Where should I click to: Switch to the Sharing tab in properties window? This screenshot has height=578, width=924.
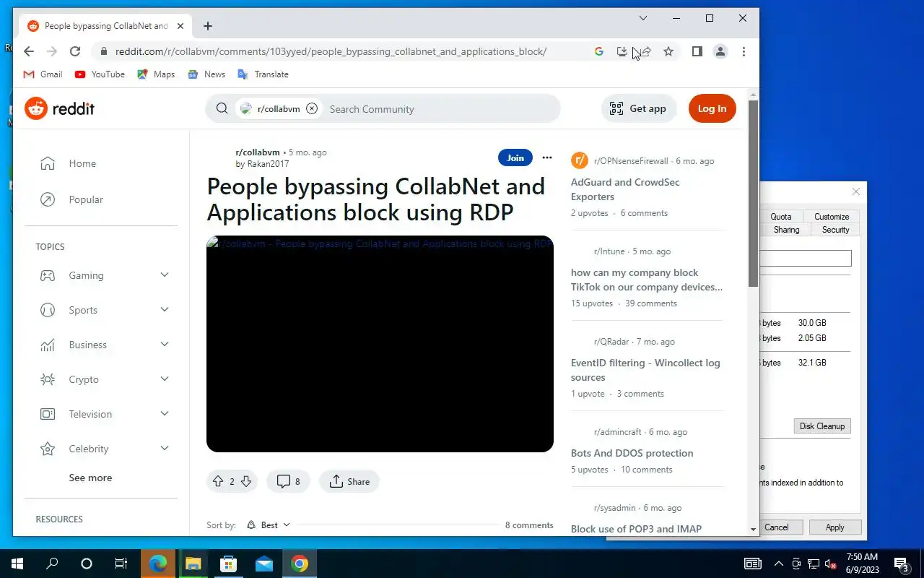[786, 230]
